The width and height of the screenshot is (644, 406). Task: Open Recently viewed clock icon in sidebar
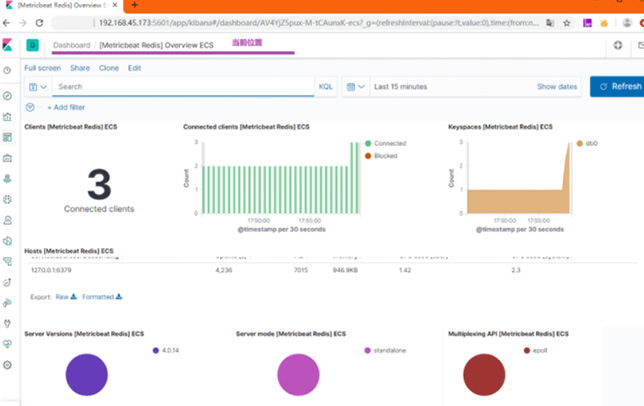[7, 71]
